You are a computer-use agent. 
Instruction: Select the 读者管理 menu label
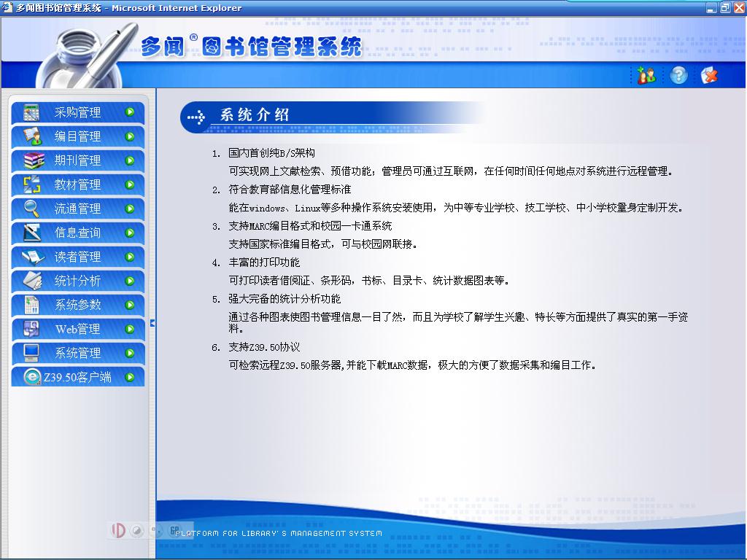click(x=77, y=257)
